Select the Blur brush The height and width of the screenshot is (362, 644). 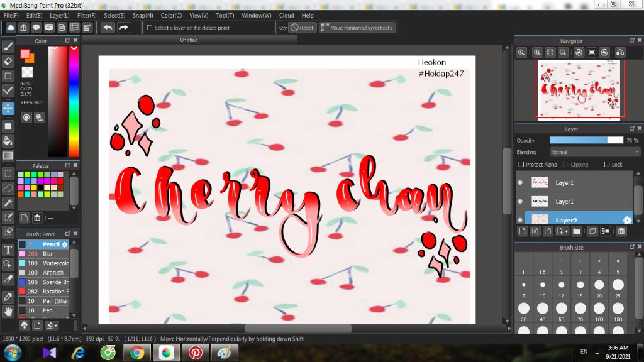click(x=43, y=254)
